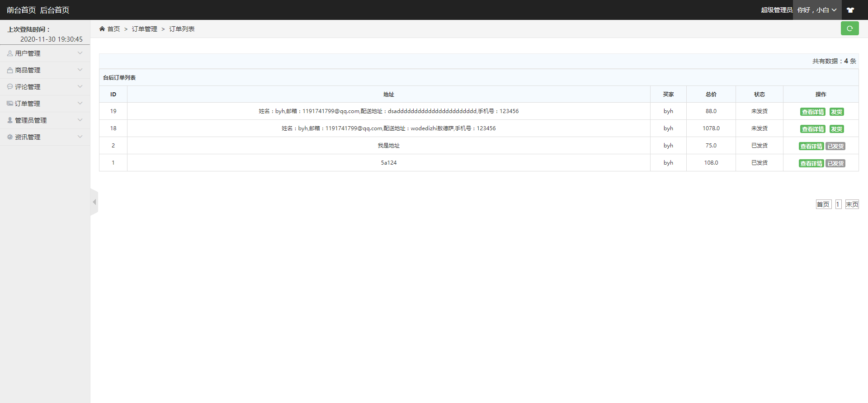Viewport: 868px width, 403px height.
Task: Click the green refresh icon button
Action: [x=849, y=28]
